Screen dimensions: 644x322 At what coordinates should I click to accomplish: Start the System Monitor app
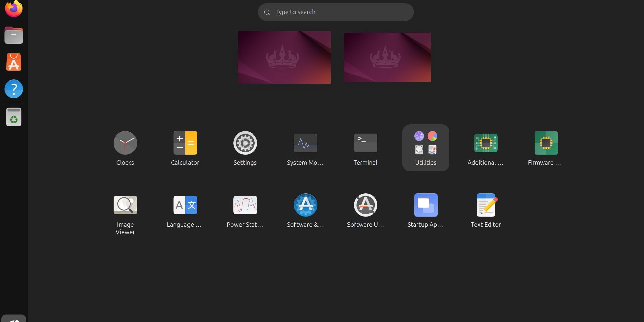tap(305, 143)
